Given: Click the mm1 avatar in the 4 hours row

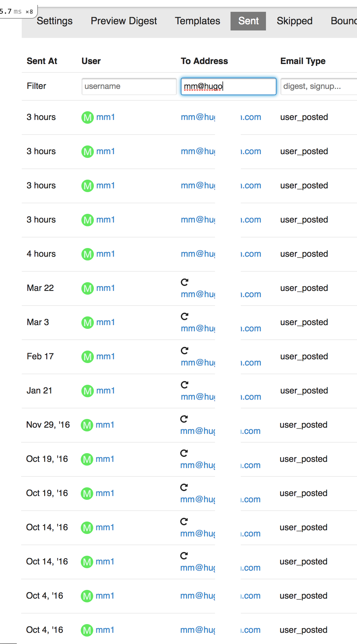Looking at the screenshot, I should tap(88, 254).
